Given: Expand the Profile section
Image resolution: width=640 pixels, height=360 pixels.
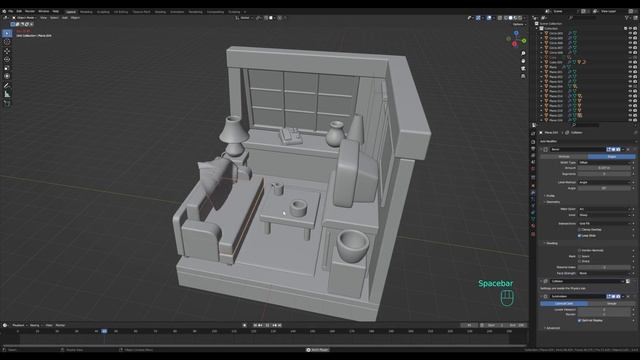Looking at the screenshot, I should (x=549, y=196).
